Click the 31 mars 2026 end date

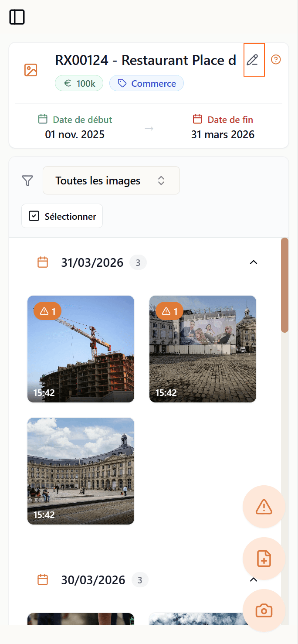pos(223,134)
